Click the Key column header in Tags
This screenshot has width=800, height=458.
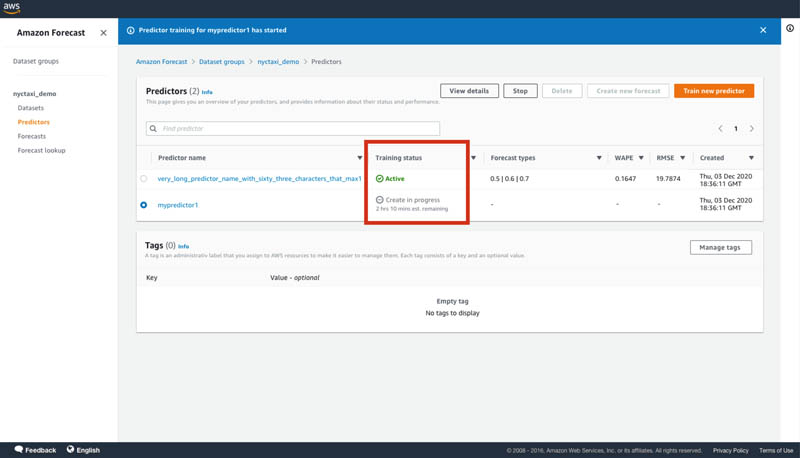(152, 278)
